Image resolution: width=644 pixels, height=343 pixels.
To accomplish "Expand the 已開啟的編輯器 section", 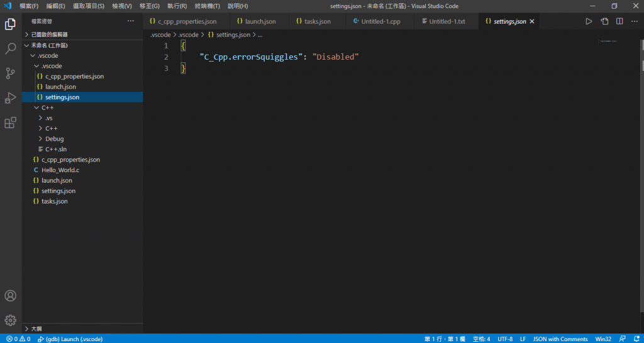I will 50,35.
